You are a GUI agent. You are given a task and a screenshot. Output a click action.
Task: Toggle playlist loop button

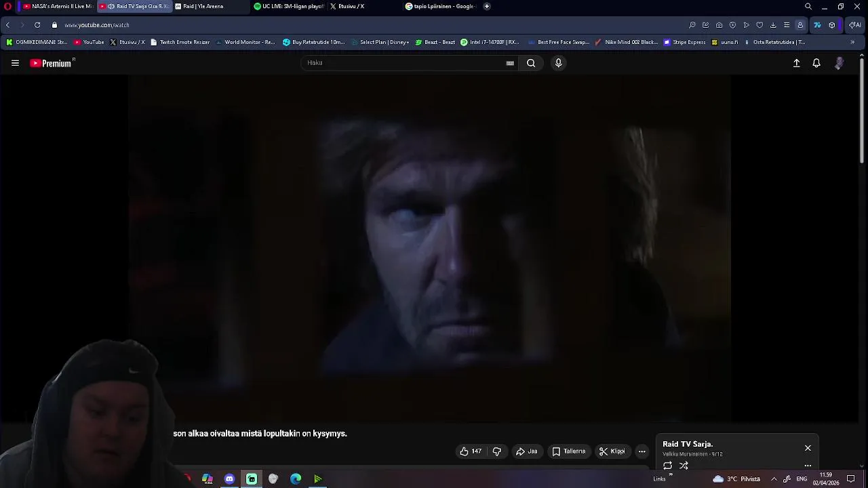(x=667, y=466)
